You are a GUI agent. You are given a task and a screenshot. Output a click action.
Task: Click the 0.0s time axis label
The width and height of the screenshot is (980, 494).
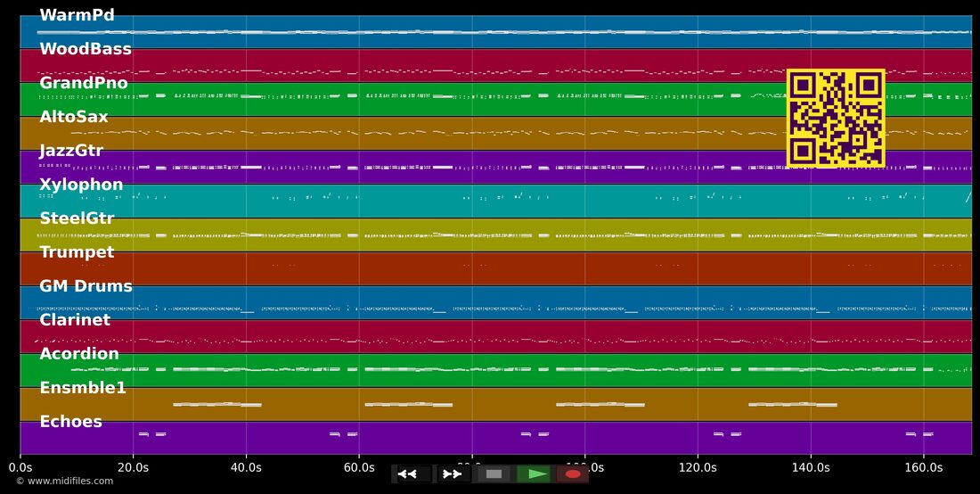click(20, 467)
